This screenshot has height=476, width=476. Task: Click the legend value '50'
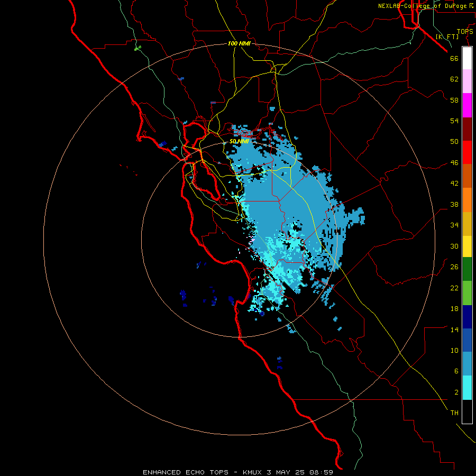[454, 142]
